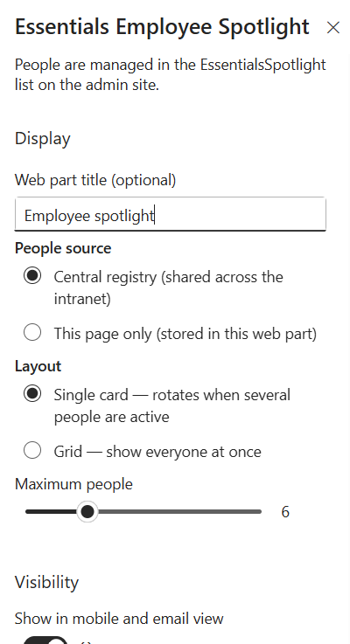This screenshot has height=644, width=350.
Task: Click the Maximum people slider thumb
Action: (x=87, y=512)
